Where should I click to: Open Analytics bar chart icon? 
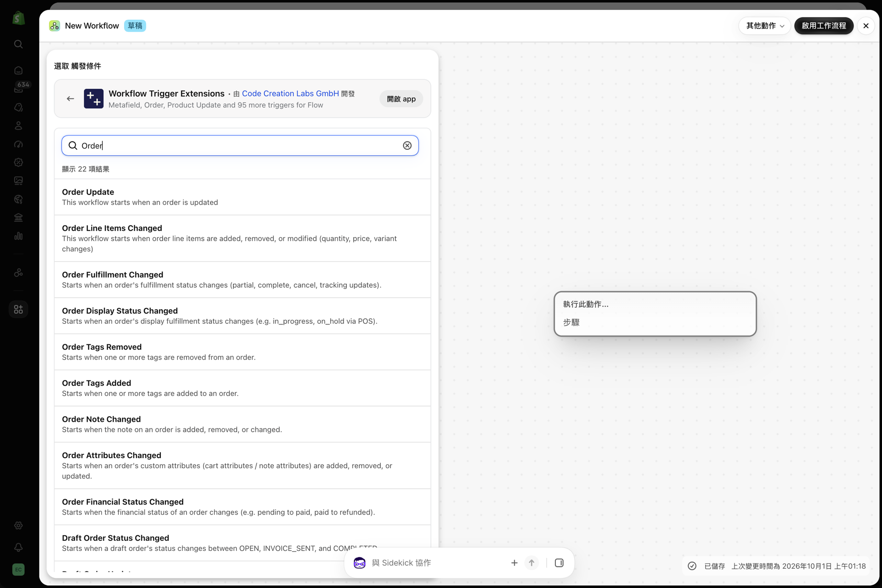tap(18, 236)
